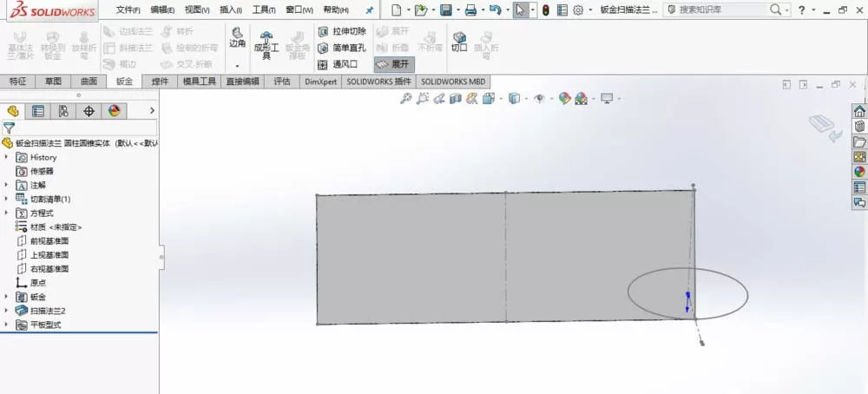Expand the 平板型式 flat pattern node
Viewport: 868px width, 394px height.
(x=7, y=325)
